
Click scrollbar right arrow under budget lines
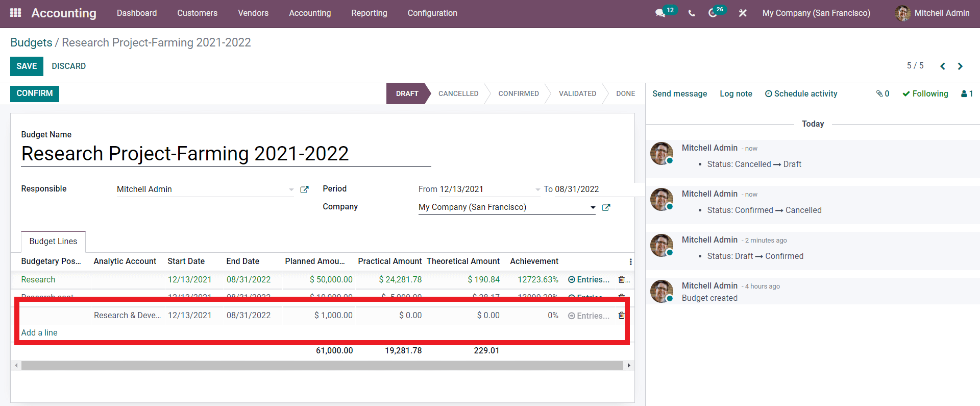(x=629, y=366)
